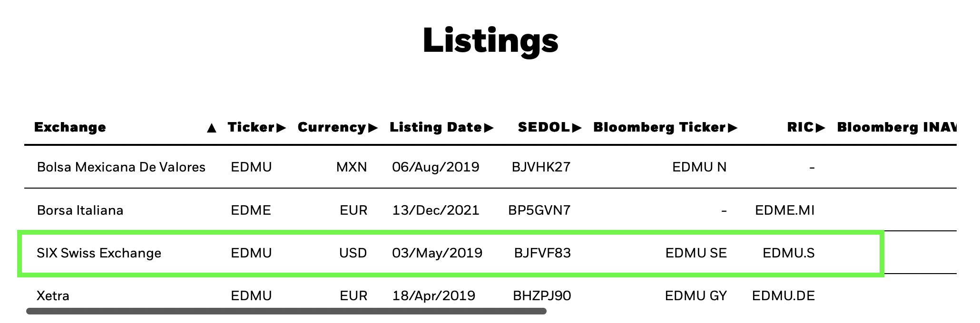This screenshot has height=323, width=980.
Task: Click Bloomberg ticker EDMU SE
Action: 696,253
